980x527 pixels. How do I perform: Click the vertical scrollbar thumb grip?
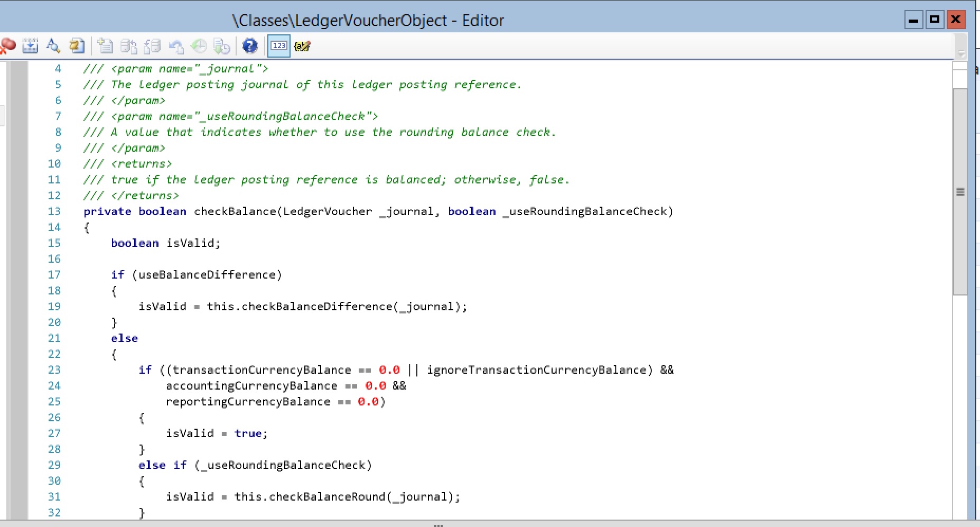point(960,192)
